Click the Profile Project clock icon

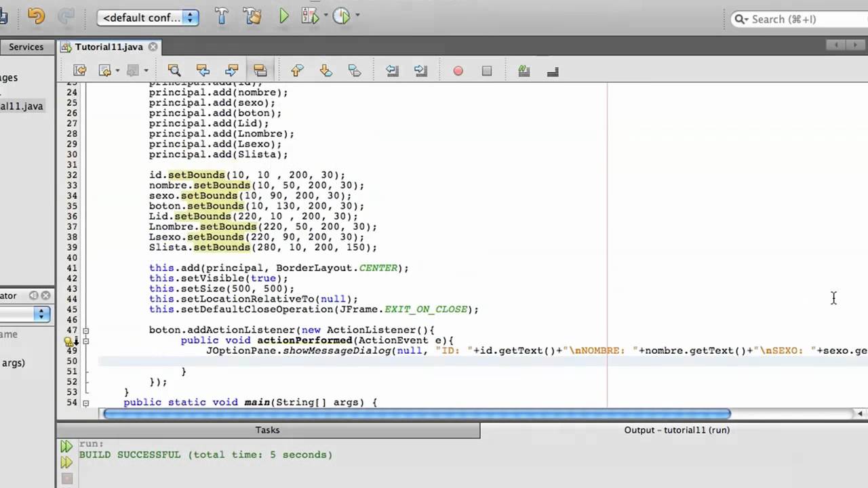[x=341, y=17]
